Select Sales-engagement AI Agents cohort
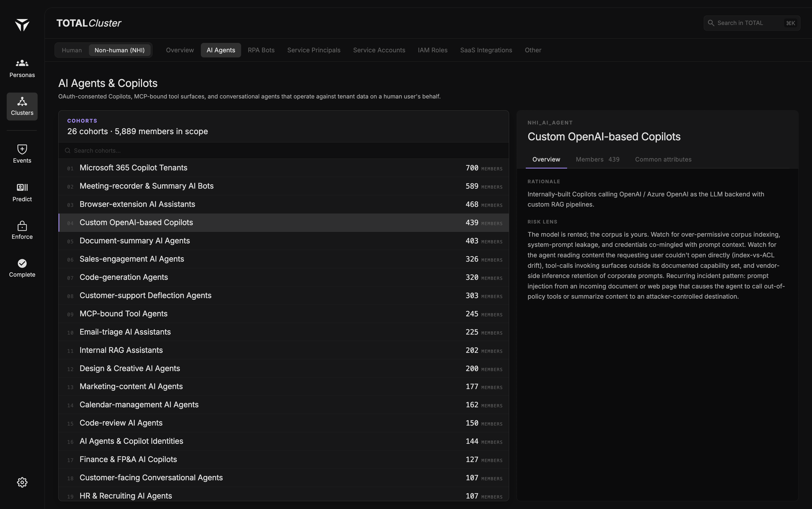The image size is (812, 509). (x=284, y=259)
